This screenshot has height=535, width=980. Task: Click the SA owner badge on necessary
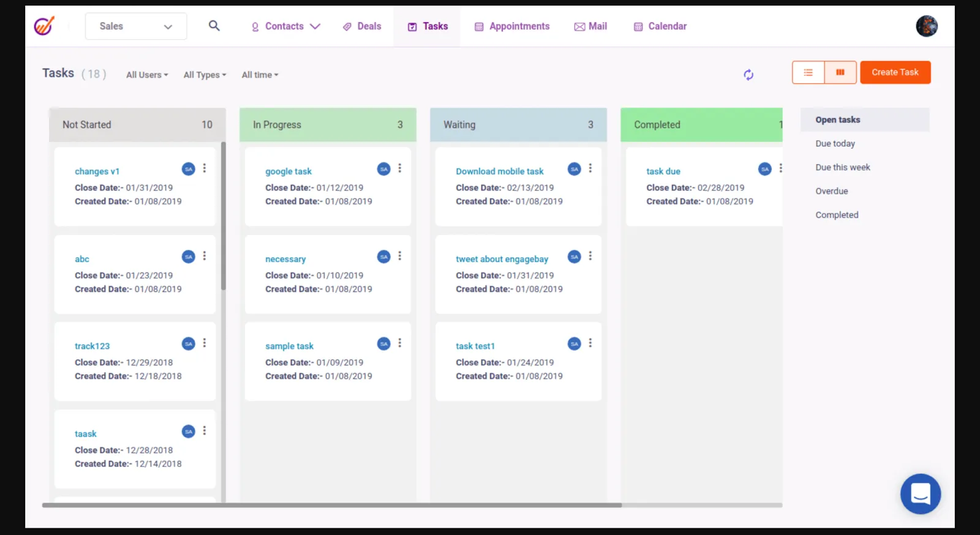(x=384, y=256)
